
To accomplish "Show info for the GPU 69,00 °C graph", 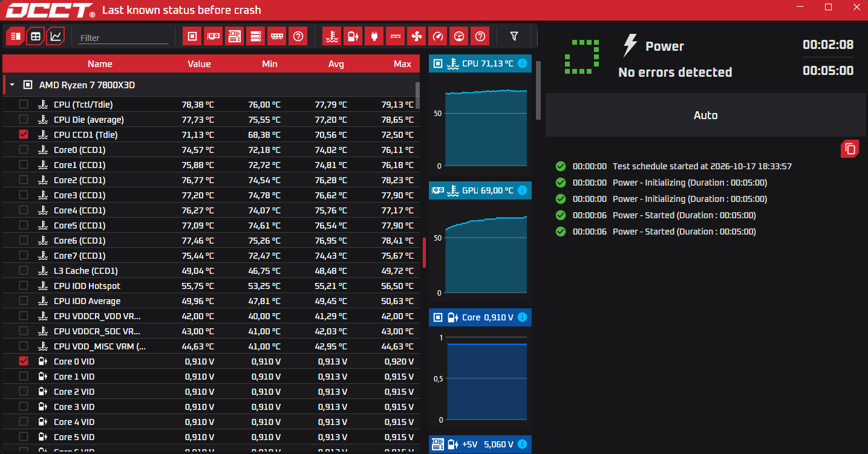I will (x=522, y=190).
